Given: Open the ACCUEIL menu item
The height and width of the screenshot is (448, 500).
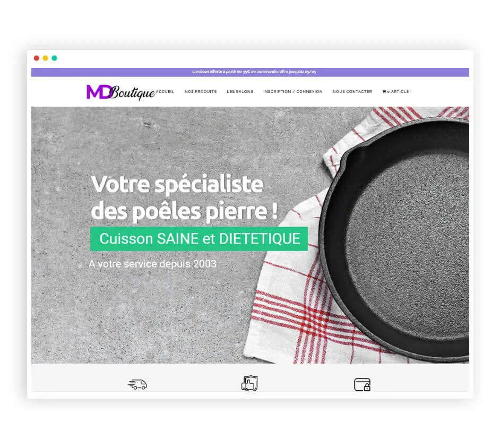Looking at the screenshot, I should click(x=165, y=91).
